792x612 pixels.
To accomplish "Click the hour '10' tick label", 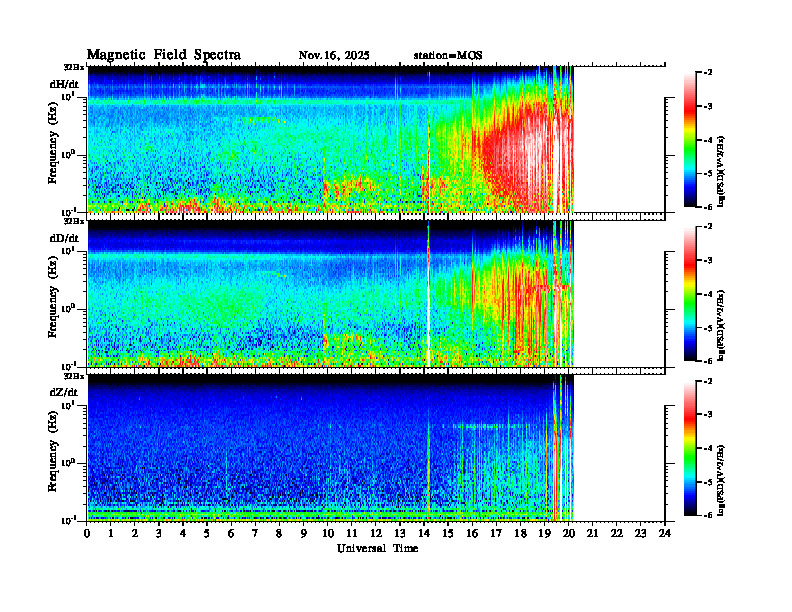I will [x=328, y=534].
